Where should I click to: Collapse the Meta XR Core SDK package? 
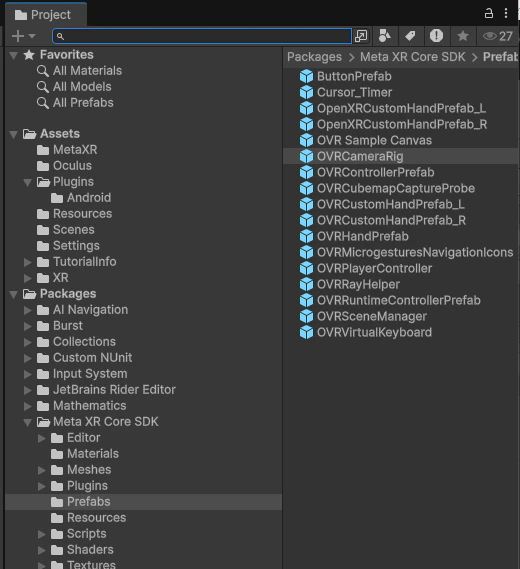click(x=28, y=422)
